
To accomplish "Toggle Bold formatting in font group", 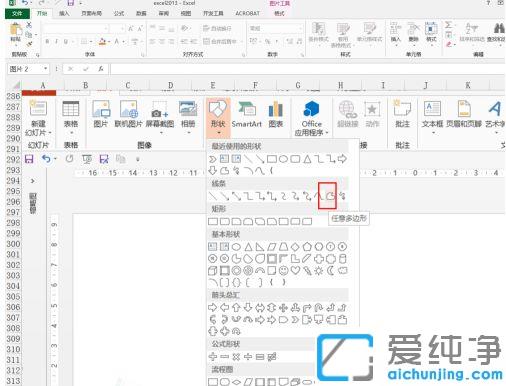I will (47, 41).
